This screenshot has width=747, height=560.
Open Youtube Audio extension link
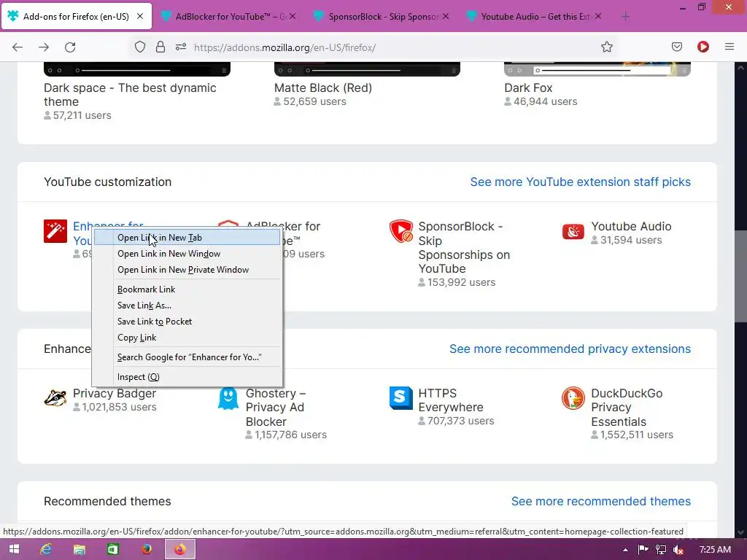[631, 227]
